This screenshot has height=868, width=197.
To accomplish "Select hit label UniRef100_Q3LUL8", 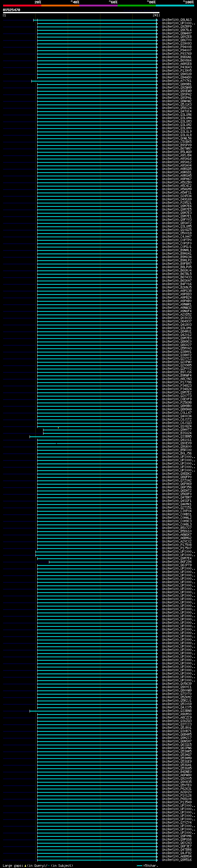I will (x=177, y=135).
